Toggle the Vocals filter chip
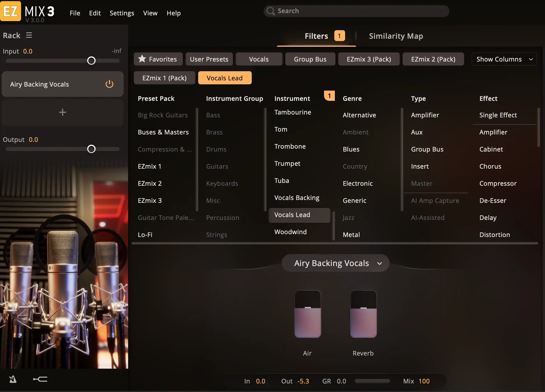 click(x=259, y=59)
